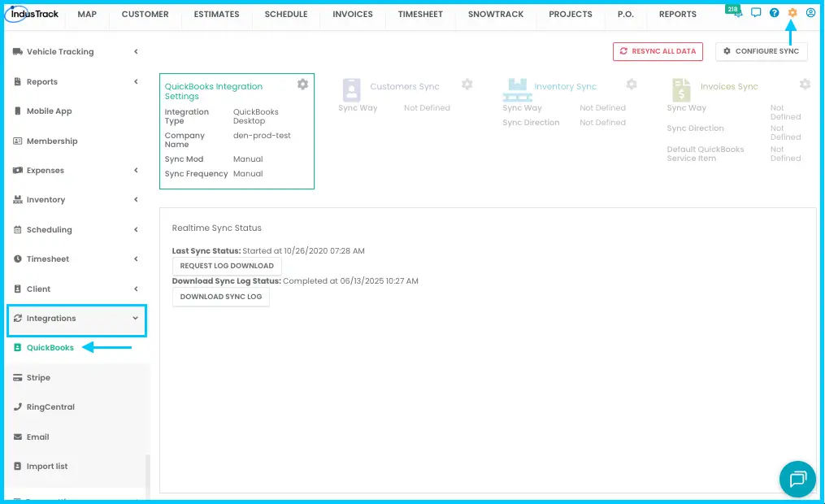Collapse the Integrations chevron
The height and width of the screenshot is (504, 825).
pyautogui.click(x=135, y=319)
